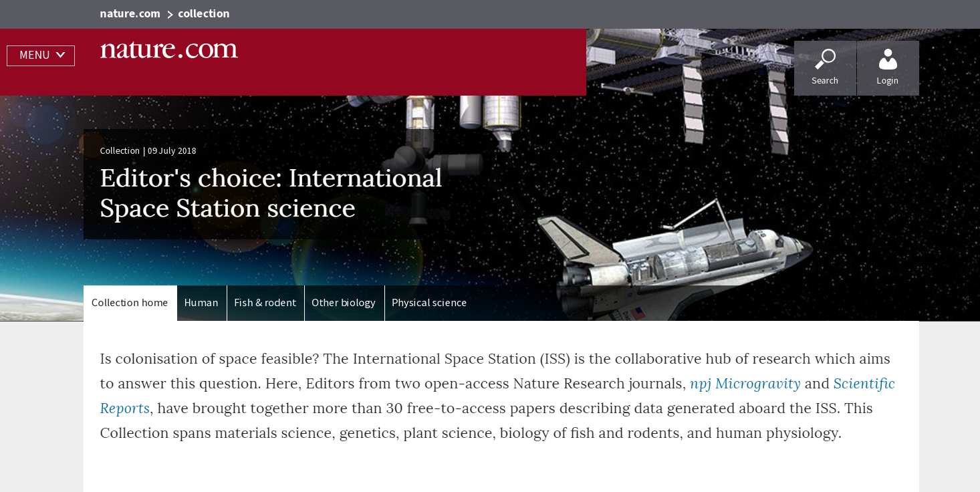The width and height of the screenshot is (980, 492).
Task: Follow the nature.com breadcrumb link
Action: (130, 13)
